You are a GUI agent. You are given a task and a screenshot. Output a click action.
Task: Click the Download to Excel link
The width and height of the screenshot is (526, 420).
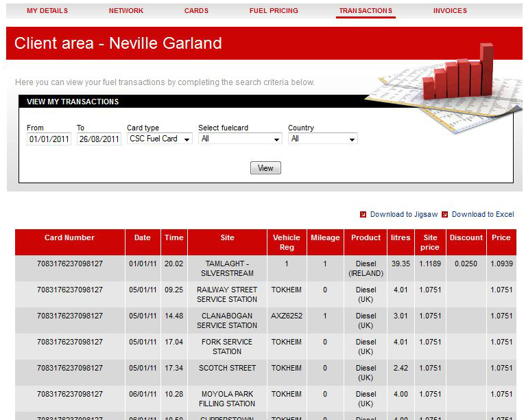[483, 214]
